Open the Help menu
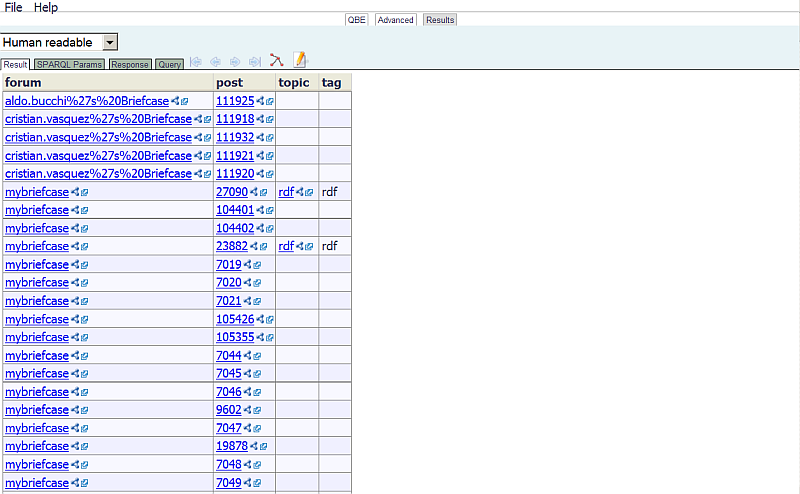The image size is (800, 494). click(x=46, y=7)
